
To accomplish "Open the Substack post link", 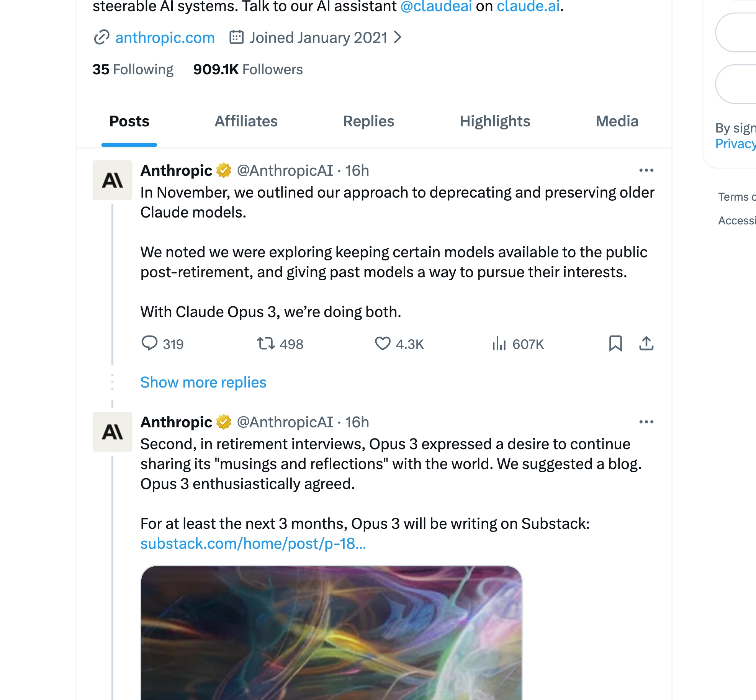I will tap(253, 544).
